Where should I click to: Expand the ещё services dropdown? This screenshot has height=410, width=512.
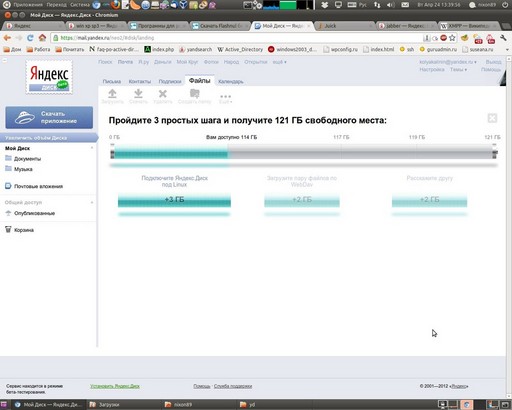pyautogui.click(x=279, y=62)
